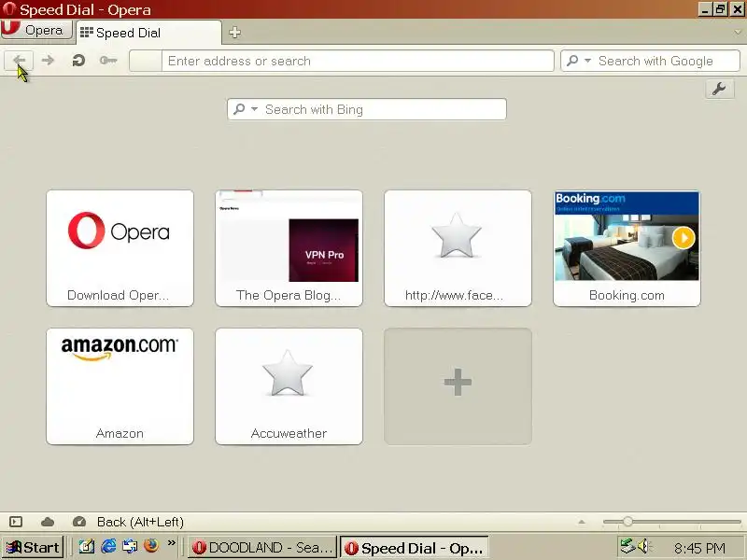Screen dimensions: 747x560
Task: Expand hidden quick launch chevron
Action: (172, 543)
